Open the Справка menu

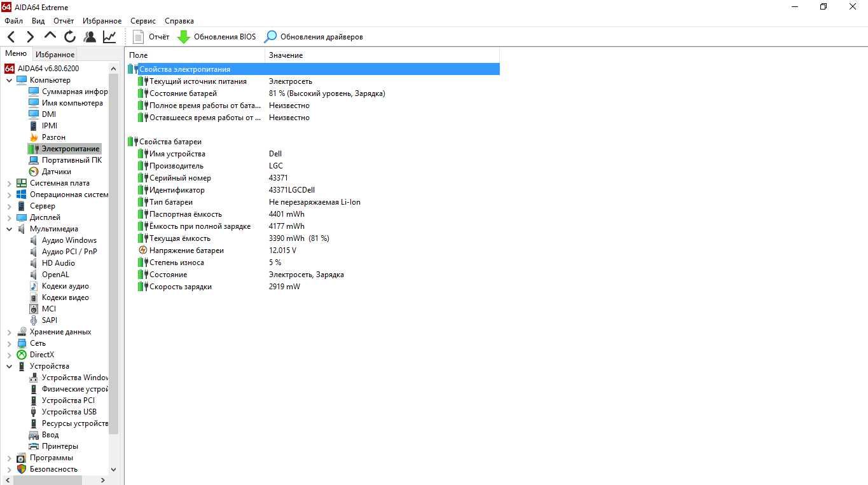179,21
